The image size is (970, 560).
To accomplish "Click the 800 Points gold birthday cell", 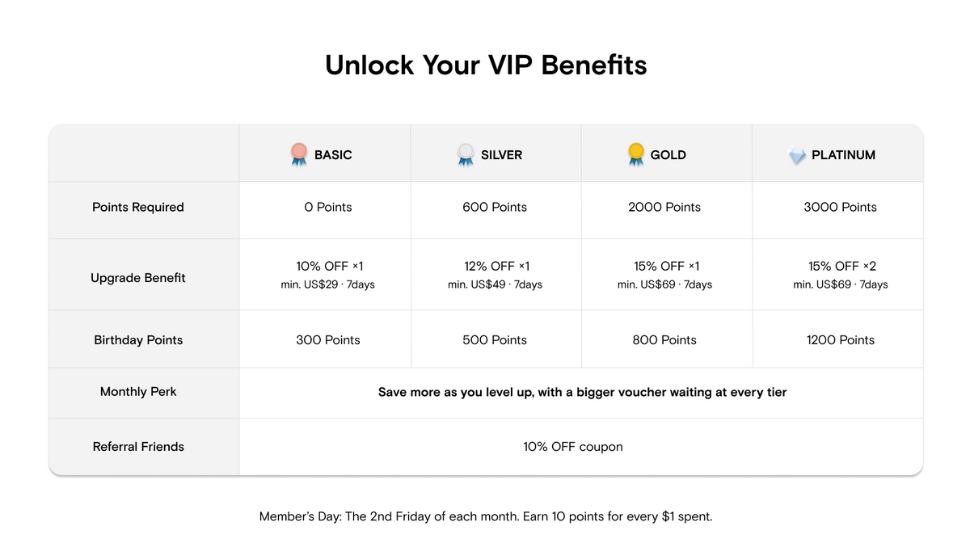I will click(664, 340).
